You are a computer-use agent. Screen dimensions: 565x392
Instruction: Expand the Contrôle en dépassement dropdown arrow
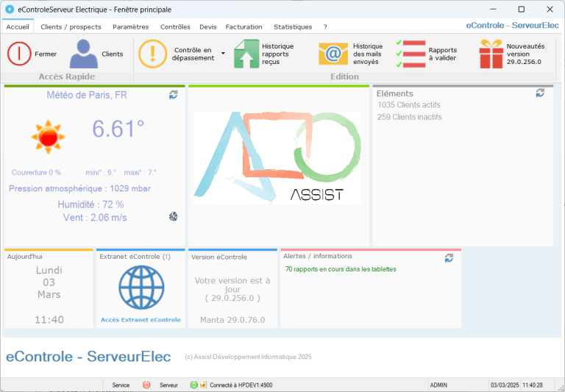pos(223,54)
